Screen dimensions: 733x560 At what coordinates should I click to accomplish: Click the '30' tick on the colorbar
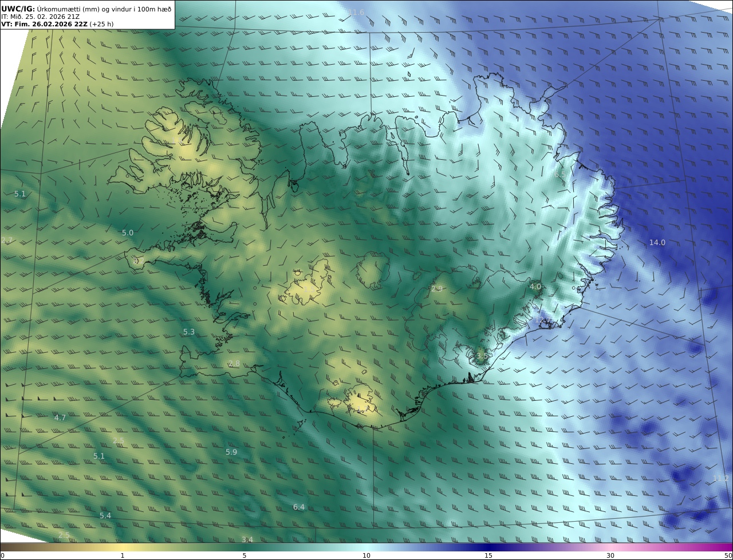pos(610,555)
